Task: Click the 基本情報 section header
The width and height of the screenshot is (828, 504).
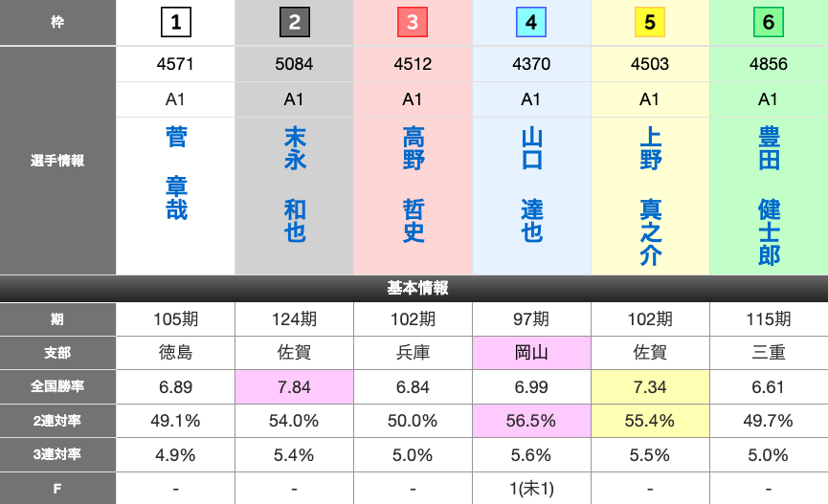Action: [x=414, y=288]
